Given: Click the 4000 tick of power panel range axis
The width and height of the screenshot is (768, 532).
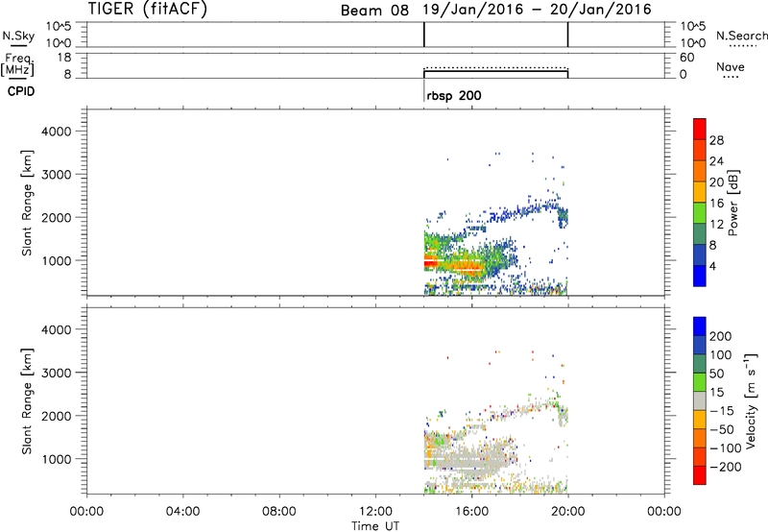Looking at the screenshot, I should point(57,132).
